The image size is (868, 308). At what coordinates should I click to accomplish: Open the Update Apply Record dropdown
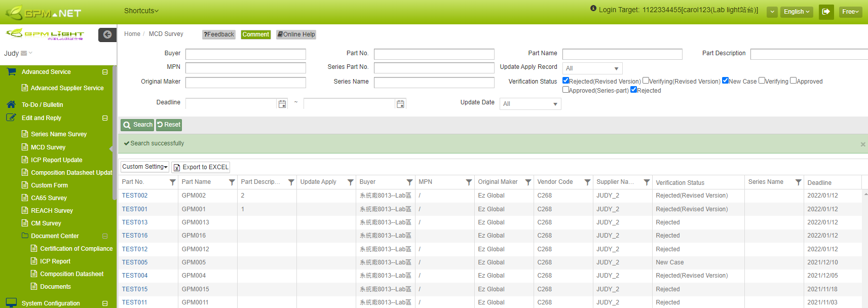point(592,68)
